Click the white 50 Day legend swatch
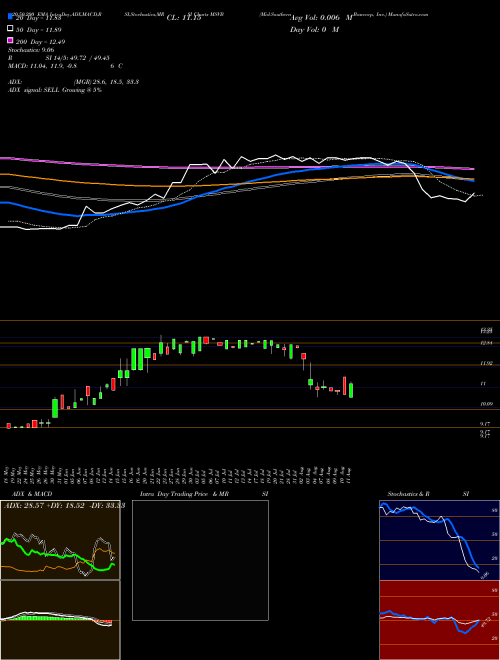This screenshot has width=500, height=660. (x=10, y=29)
